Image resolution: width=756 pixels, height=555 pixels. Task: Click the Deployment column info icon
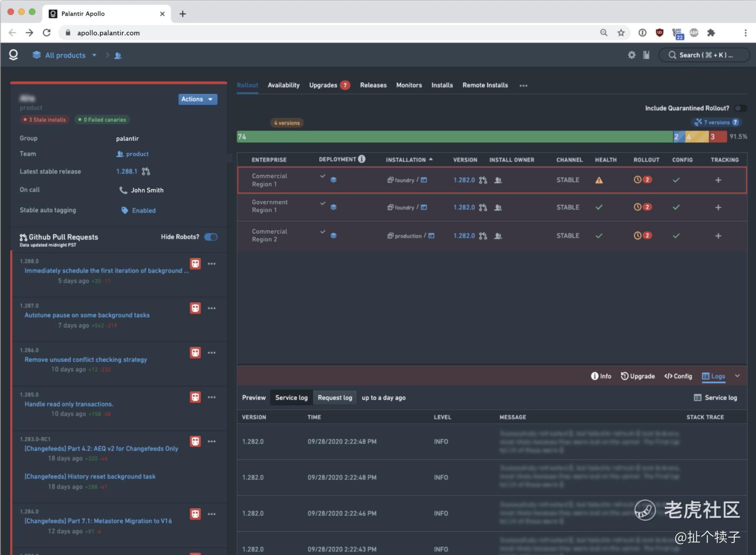[361, 159]
